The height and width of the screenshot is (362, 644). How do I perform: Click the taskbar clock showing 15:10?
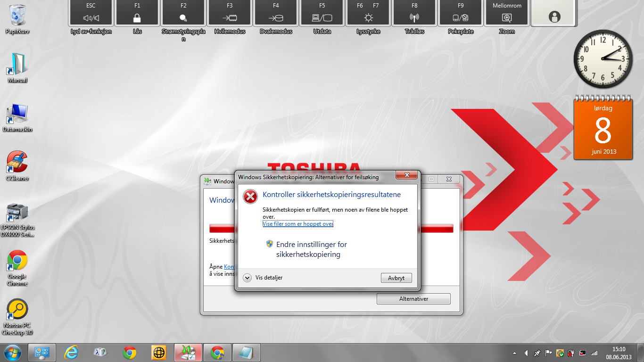pos(619,353)
